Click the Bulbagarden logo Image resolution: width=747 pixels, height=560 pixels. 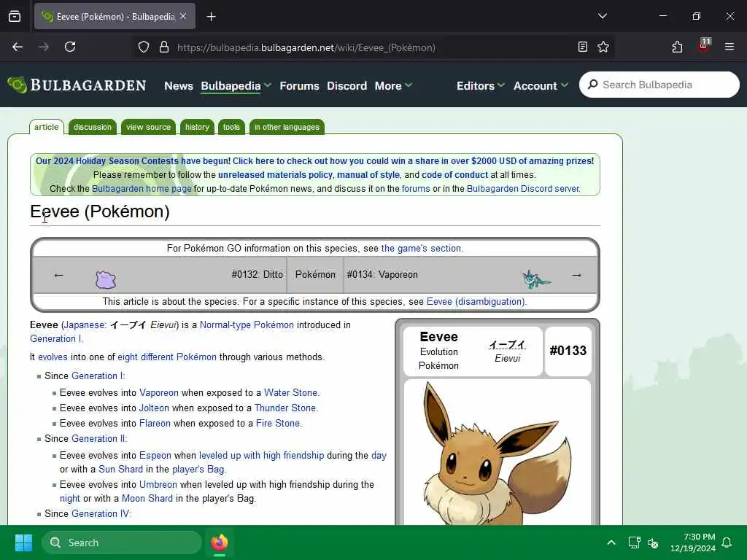click(77, 85)
